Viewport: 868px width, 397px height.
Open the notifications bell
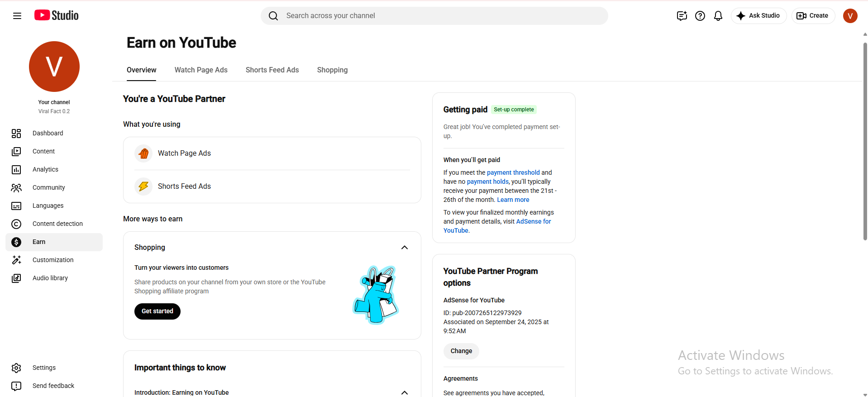(x=718, y=16)
